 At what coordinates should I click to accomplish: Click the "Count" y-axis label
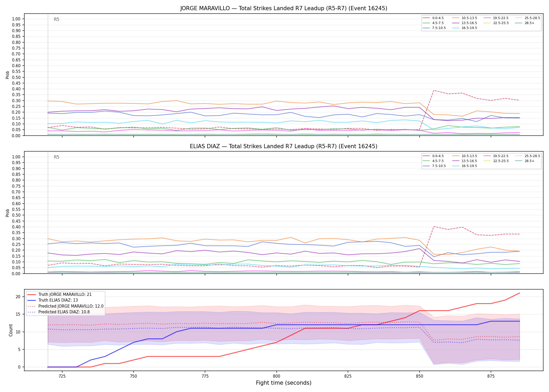point(11,330)
